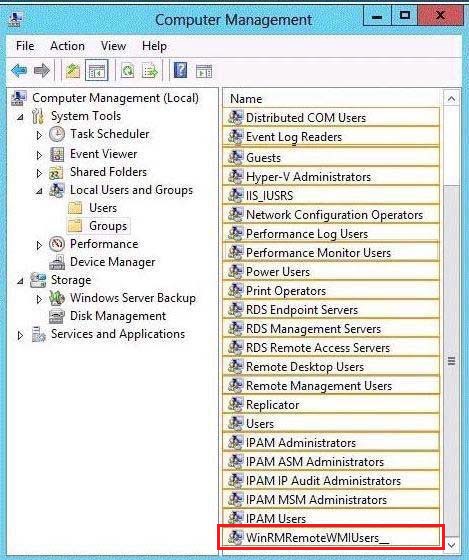Select Device Manager in System Tools

(x=112, y=262)
